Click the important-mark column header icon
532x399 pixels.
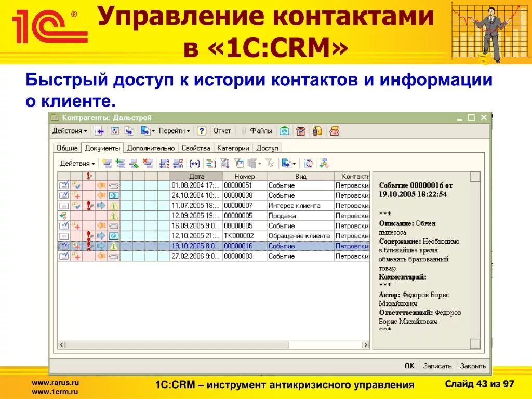tap(89, 176)
